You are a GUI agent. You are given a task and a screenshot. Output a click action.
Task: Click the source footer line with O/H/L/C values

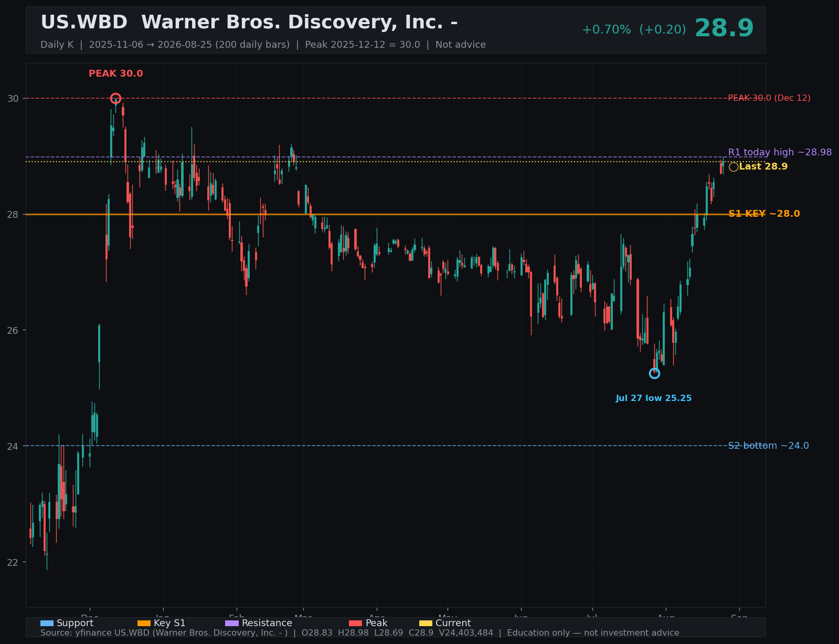click(x=360, y=633)
